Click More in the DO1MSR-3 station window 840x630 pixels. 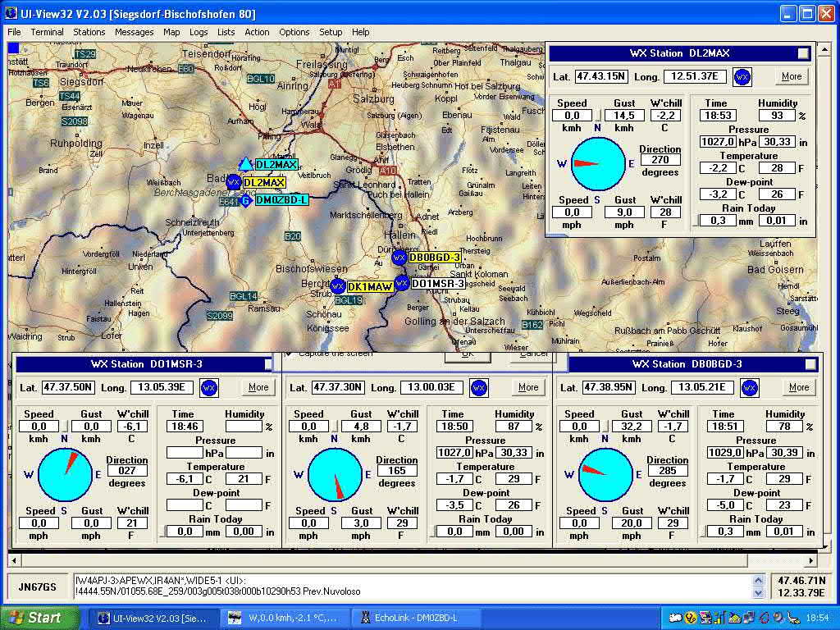(258, 387)
